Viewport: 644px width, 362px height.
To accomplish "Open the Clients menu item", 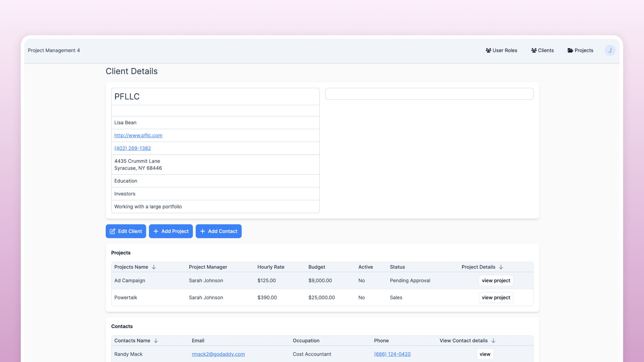I will tap(546, 50).
